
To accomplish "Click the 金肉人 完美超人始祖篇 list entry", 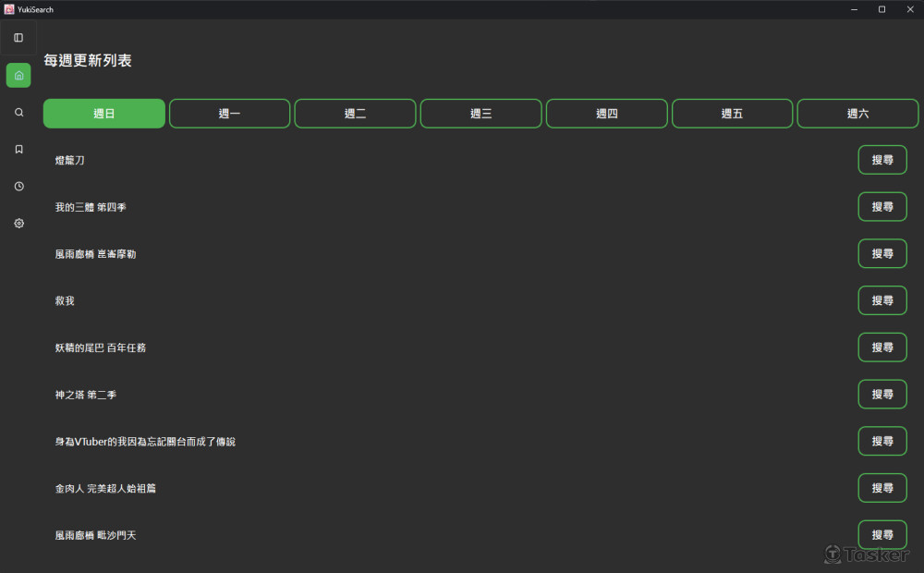I will [105, 488].
